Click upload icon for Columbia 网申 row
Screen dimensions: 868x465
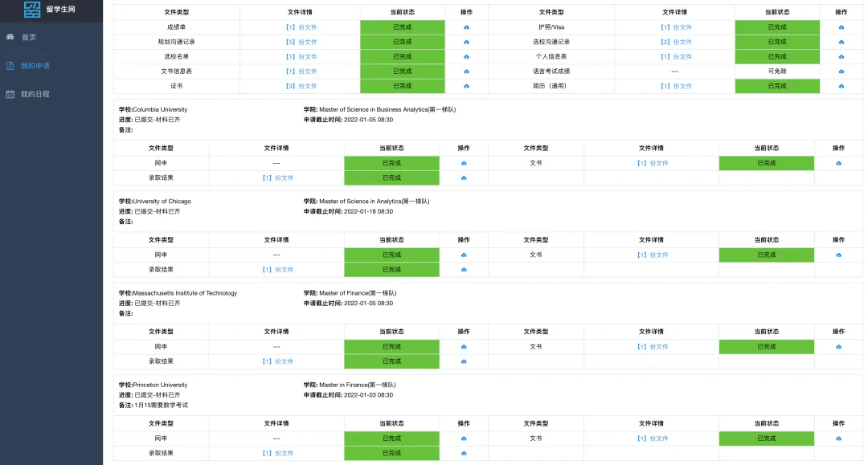point(464,163)
